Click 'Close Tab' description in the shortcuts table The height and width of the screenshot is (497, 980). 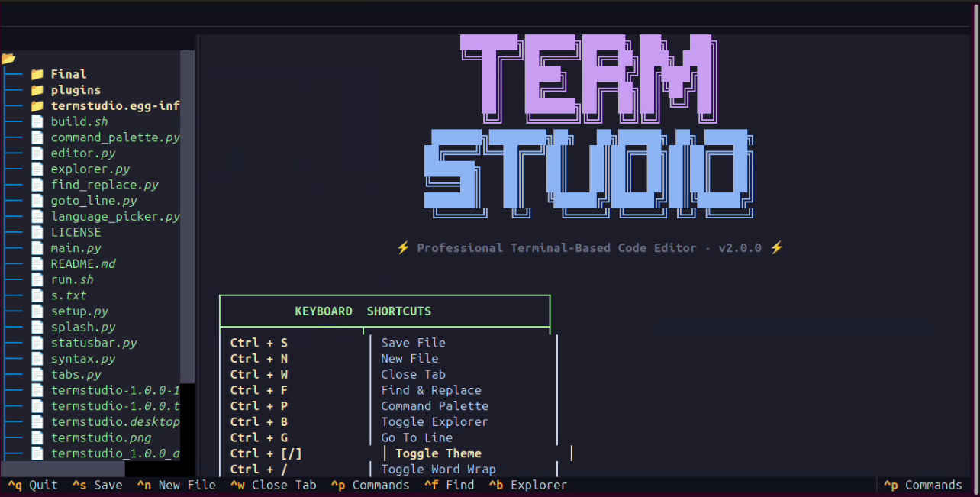pyautogui.click(x=413, y=374)
